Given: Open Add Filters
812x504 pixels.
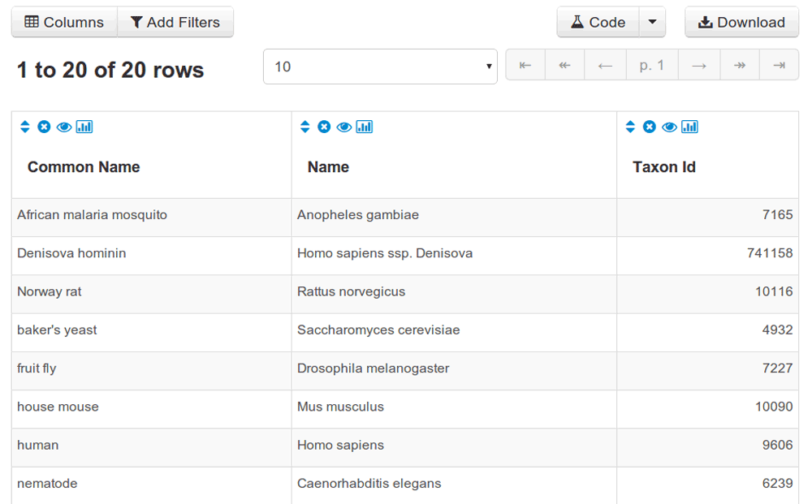Looking at the screenshot, I should point(175,22).
